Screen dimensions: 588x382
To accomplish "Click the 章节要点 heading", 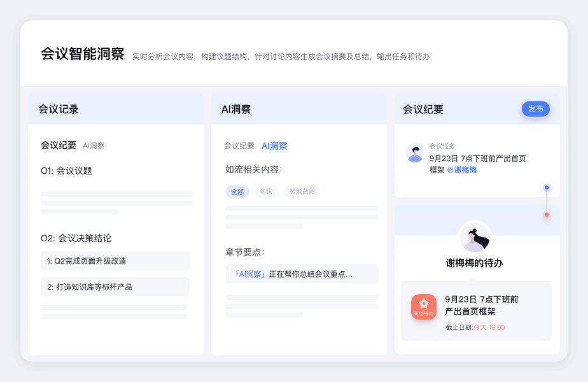I will (x=245, y=252).
